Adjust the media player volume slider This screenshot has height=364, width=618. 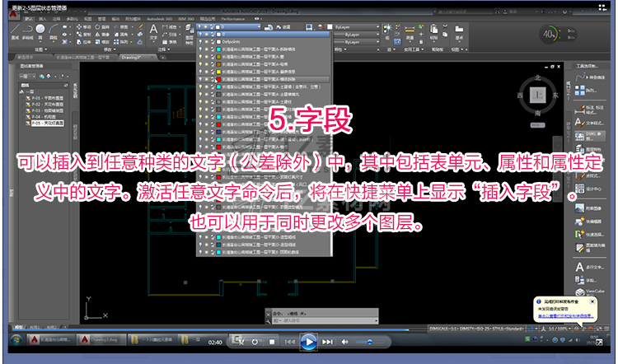[x=369, y=342]
